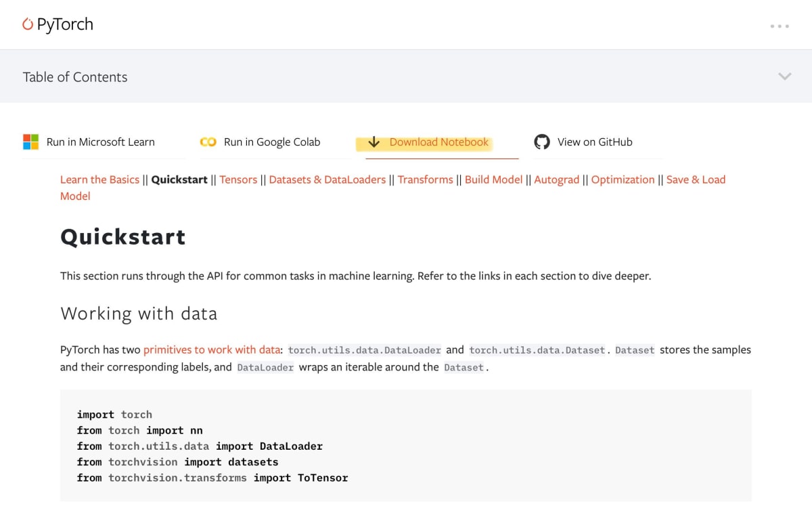Click the GitHub cat icon
This screenshot has height=531, width=812.
(x=541, y=142)
